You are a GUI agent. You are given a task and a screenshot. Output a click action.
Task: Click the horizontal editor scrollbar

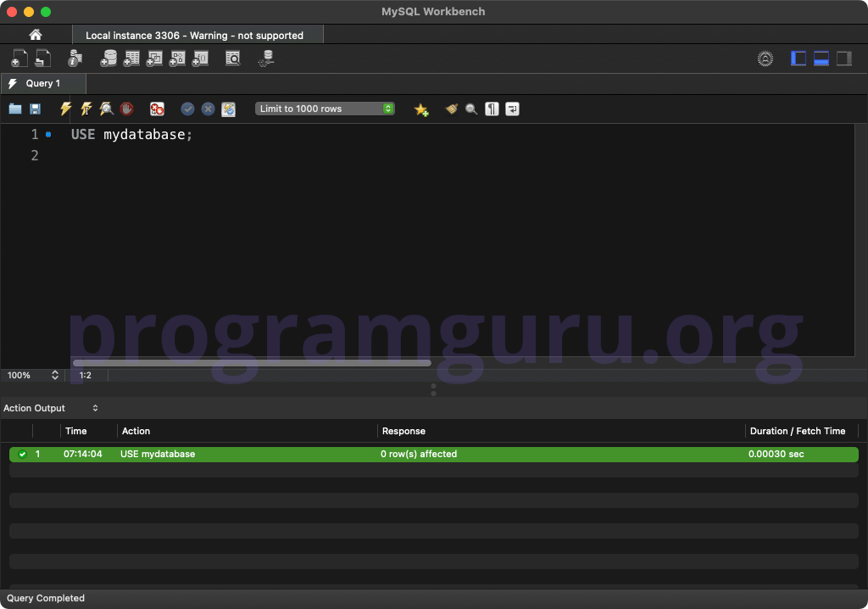tap(252, 363)
